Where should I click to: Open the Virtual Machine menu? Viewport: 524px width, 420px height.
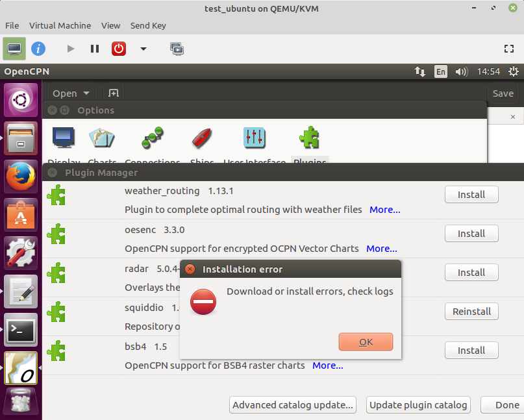click(60, 26)
